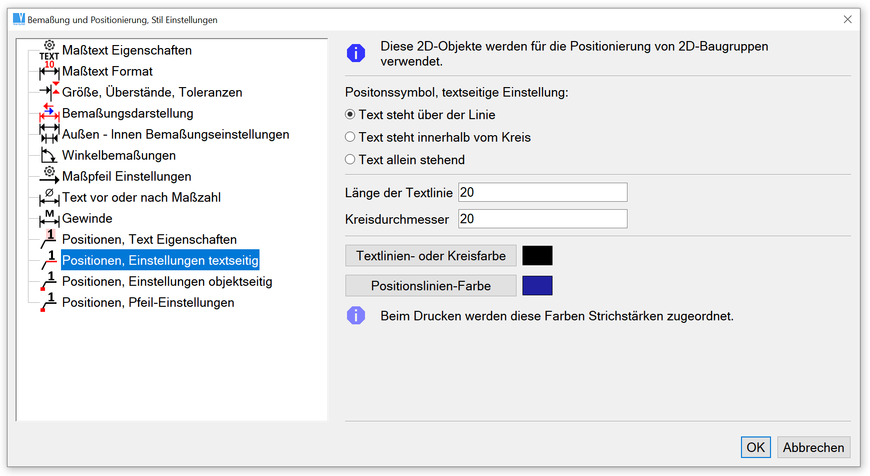The width and height of the screenshot is (870, 476).
Task: Click the Maßtext Eigenschaften gear icon
Action: (x=49, y=49)
